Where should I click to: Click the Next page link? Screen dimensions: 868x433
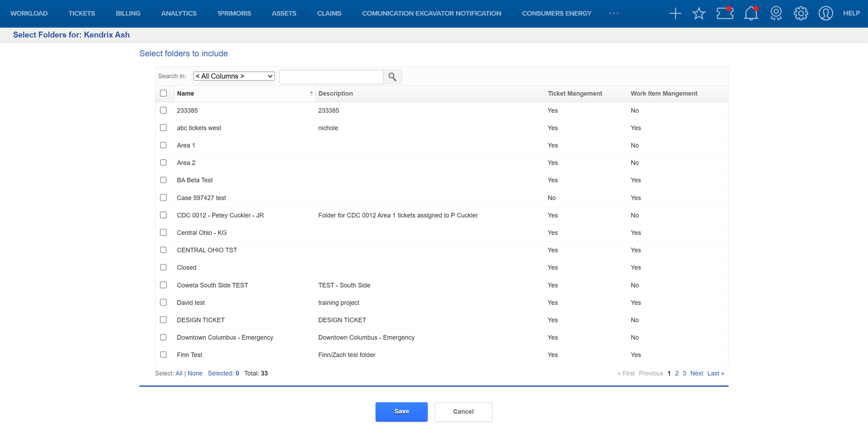click(x=697, y=374)
